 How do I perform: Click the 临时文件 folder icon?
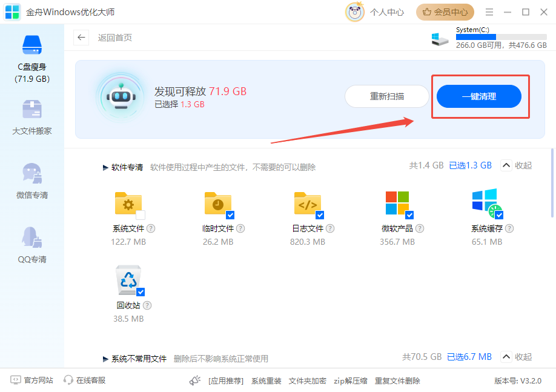218,204
